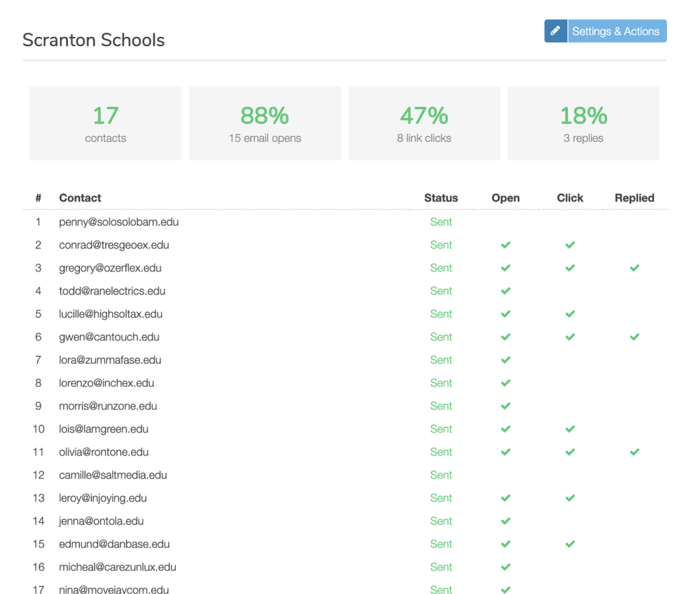
Task: Select the 17 contacts stat card
Action: [106, 123]
